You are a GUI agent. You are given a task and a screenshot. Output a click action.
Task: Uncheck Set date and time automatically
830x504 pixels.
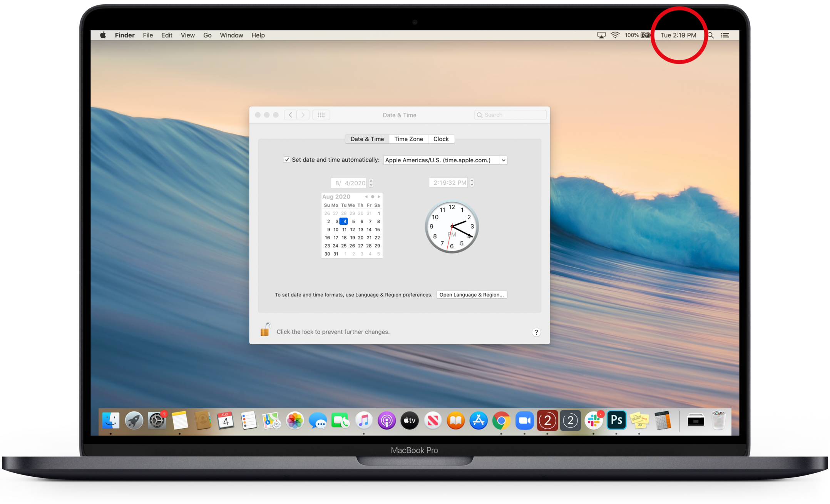tap(287, 160)
